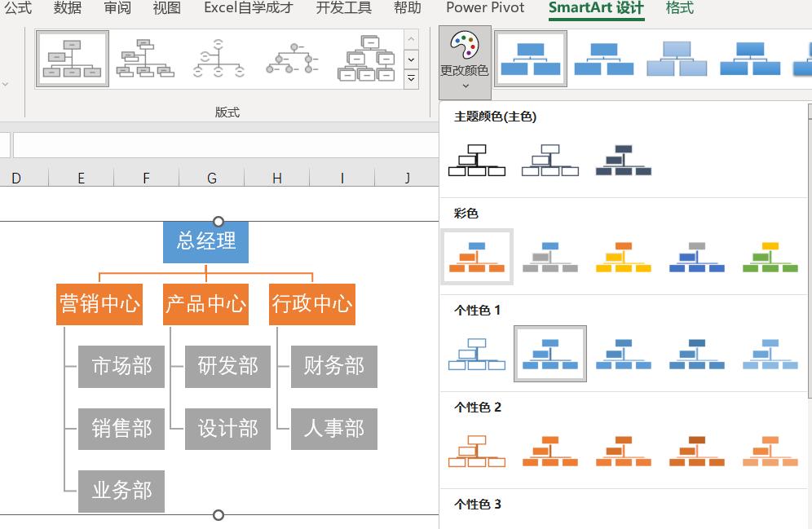Choose the horizontal hierarchy layout in 版式 gallery
This screenshot has width=812, height=529.
[292, 58]
